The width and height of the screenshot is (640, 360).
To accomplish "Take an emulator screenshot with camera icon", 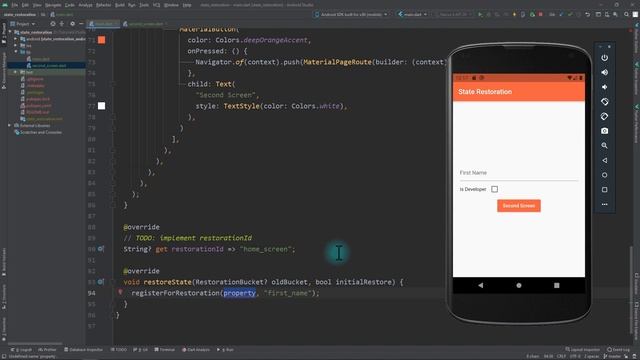I will [x=604, y=131].
